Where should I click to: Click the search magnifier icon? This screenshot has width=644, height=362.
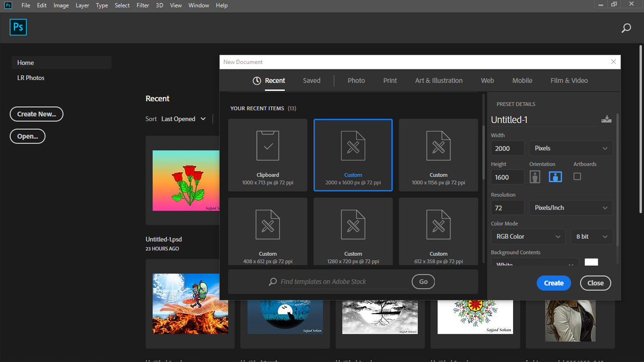click(x=626, y=28)
